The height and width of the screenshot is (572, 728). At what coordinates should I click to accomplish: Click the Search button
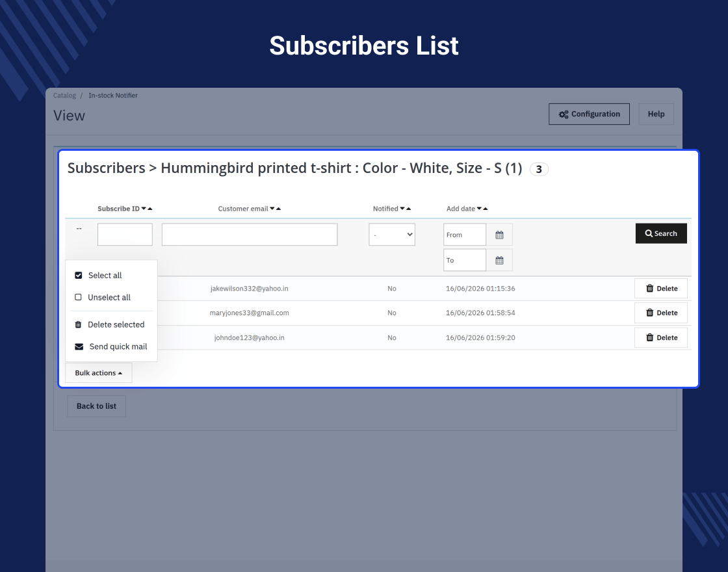click(x=661, y=233)
